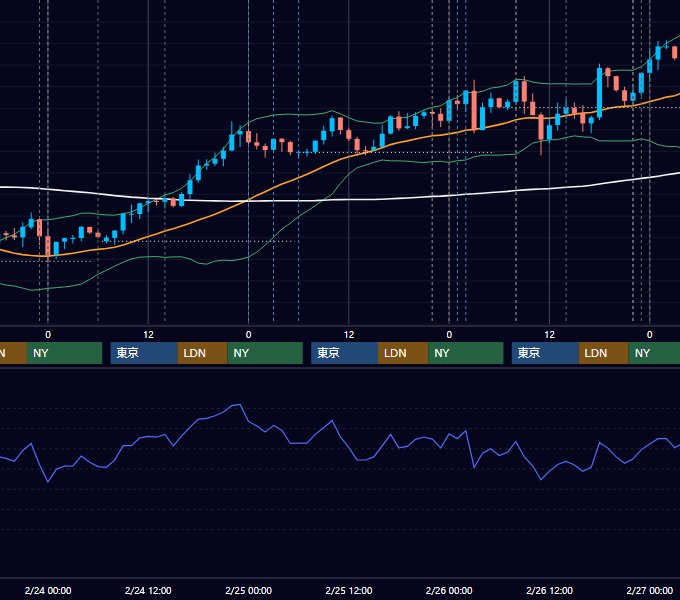Click the 2/25 00:00 date label
680x600 pixels.
click(x=248, y=590)
